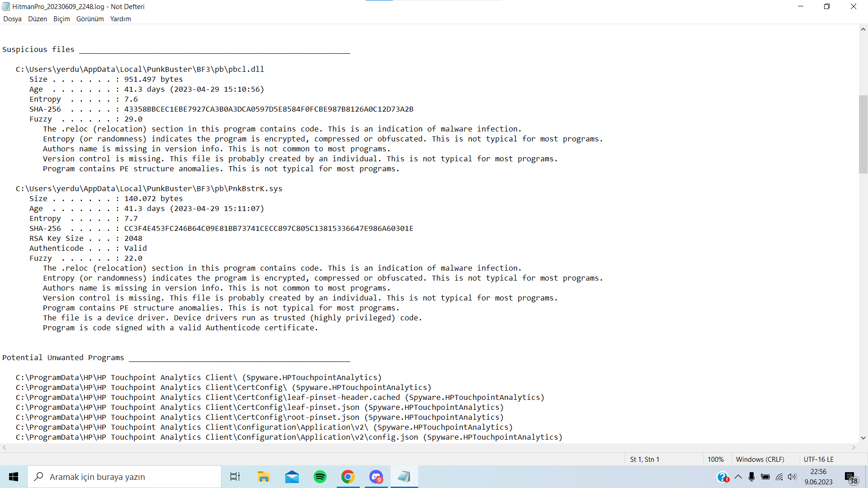Expand hidden system tray icons
The image size is (868, 488).
click(738, 477)
